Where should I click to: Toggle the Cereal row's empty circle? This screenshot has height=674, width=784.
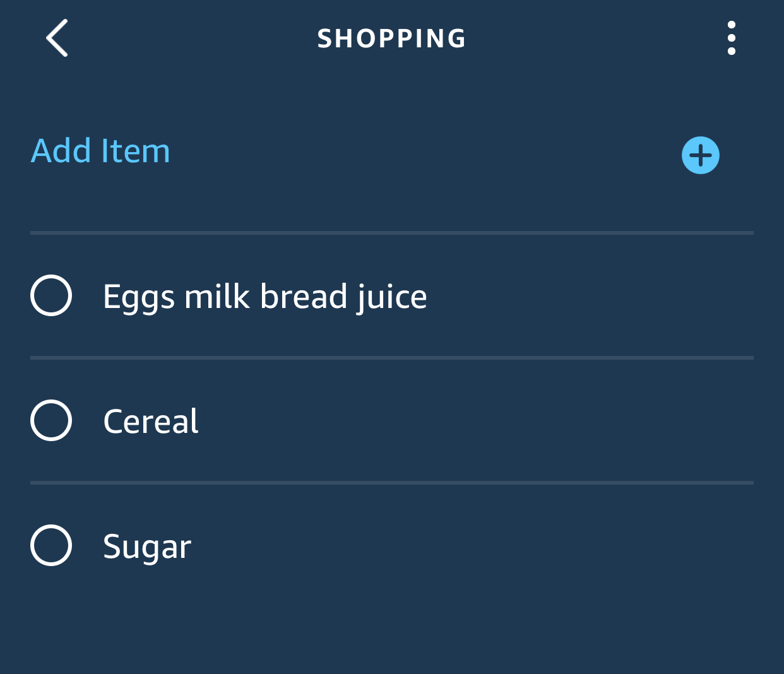[x=51, y=420]
